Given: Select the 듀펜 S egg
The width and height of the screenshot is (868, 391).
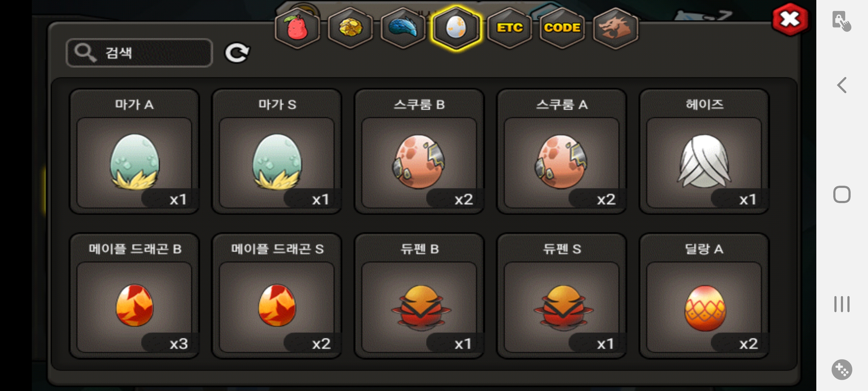Looking at the screenshot, I should pyautogui.click(x=562, y=296).
